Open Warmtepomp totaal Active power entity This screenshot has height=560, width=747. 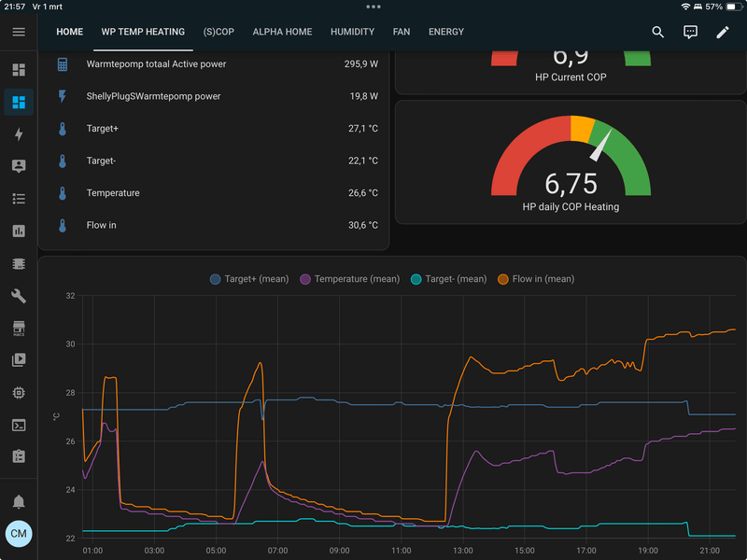(x=156, y=64)
